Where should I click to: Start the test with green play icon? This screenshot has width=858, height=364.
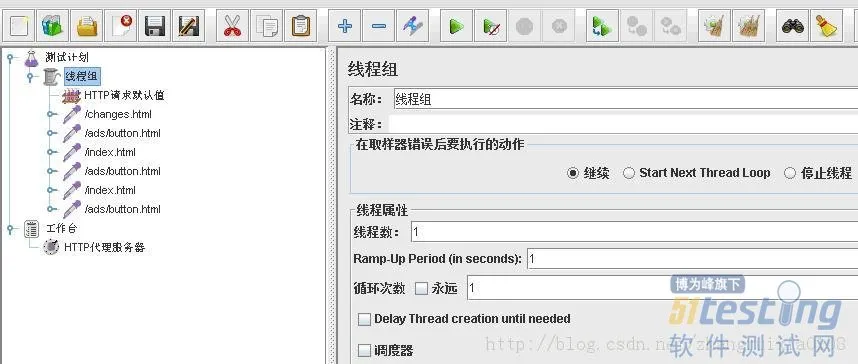pyautogui.click(x=456, y=26)
